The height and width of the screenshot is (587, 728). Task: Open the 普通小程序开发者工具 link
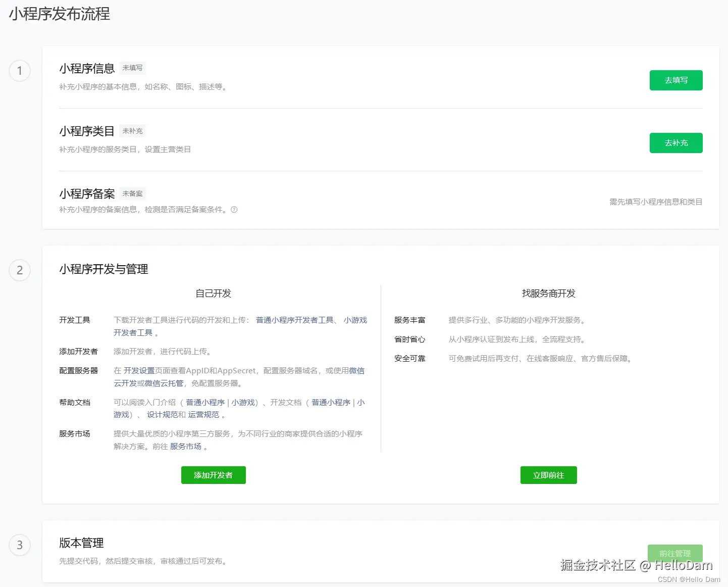294,320
